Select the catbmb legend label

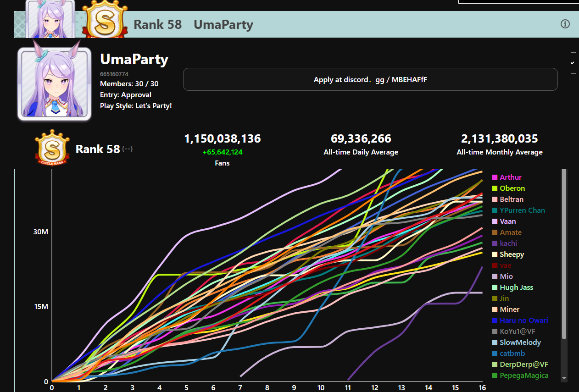[x=512, y=353]
